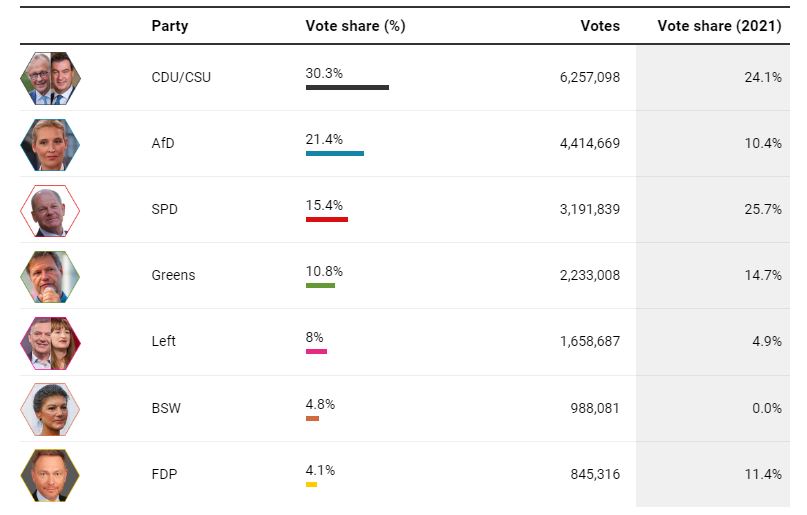Image resolution: width=807 pixels, height=515 pixels.
Task: Click the CDU/CSU hexagon candidate photo
Action: 50,78
